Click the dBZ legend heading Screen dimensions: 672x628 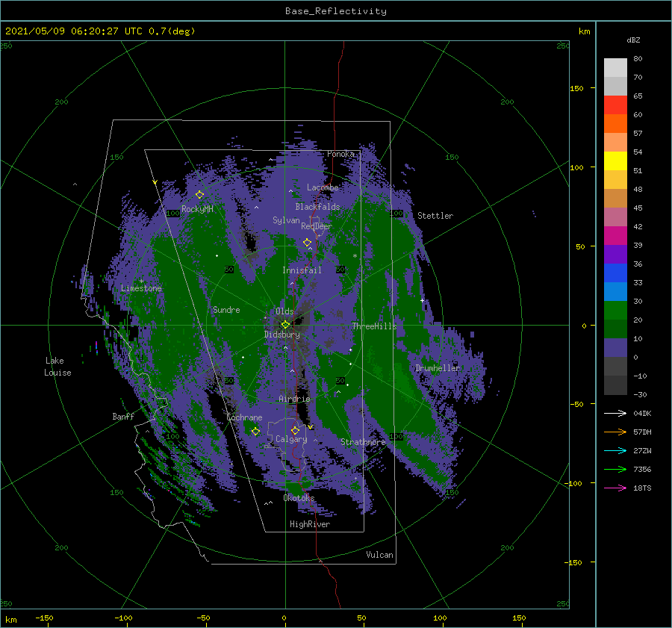tap(633, 40)
